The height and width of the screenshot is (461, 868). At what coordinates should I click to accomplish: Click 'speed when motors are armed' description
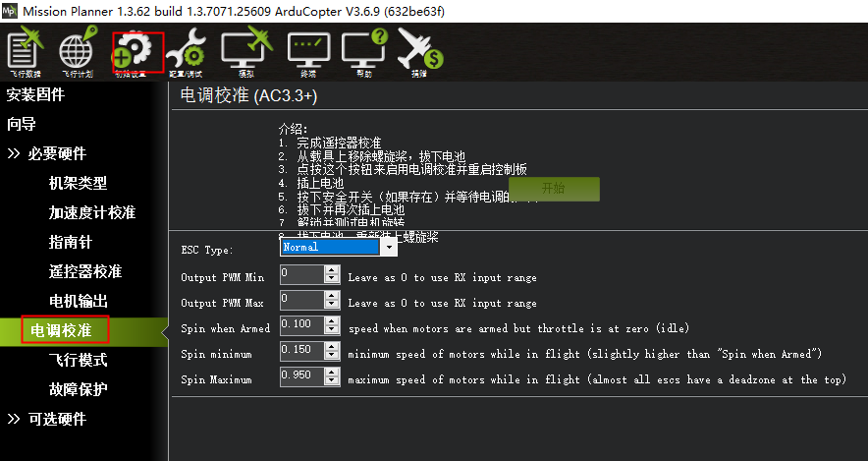pos(518,328)
